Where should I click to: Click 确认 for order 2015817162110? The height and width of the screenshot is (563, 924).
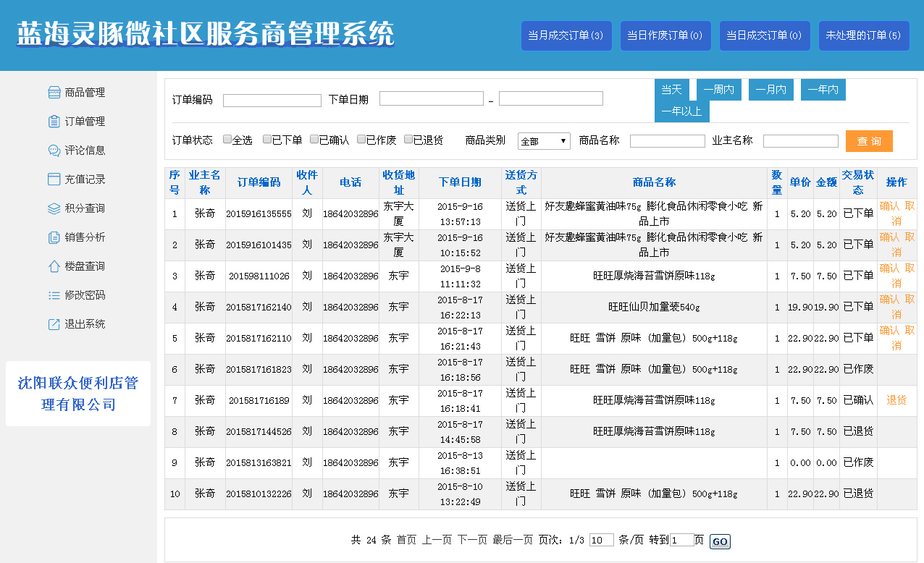point(889,331)
